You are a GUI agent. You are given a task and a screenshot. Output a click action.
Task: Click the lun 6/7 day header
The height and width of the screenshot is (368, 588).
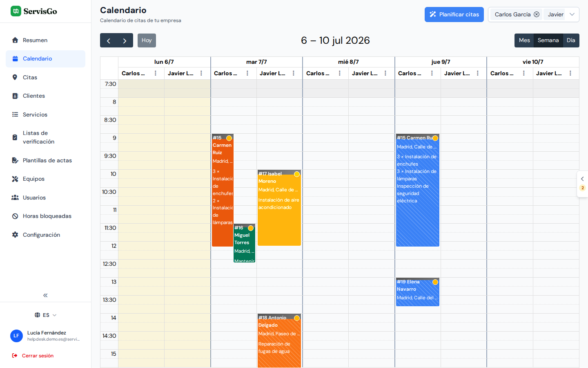[x=164, y=62]
